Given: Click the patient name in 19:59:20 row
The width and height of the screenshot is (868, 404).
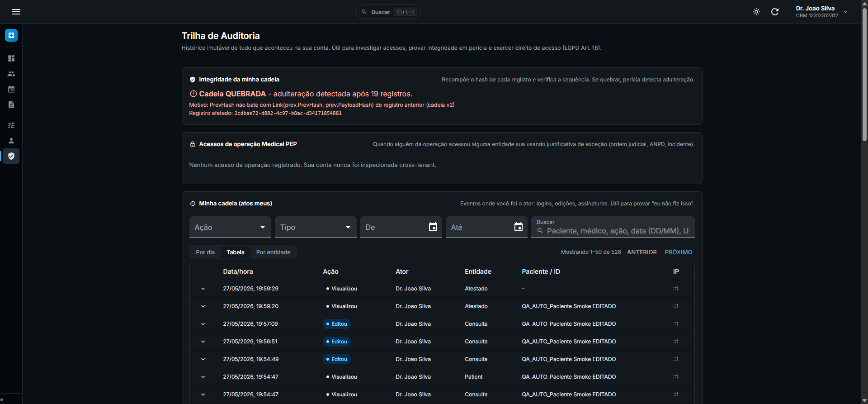Looking at the screenshot, I should (x=569, y=306).
